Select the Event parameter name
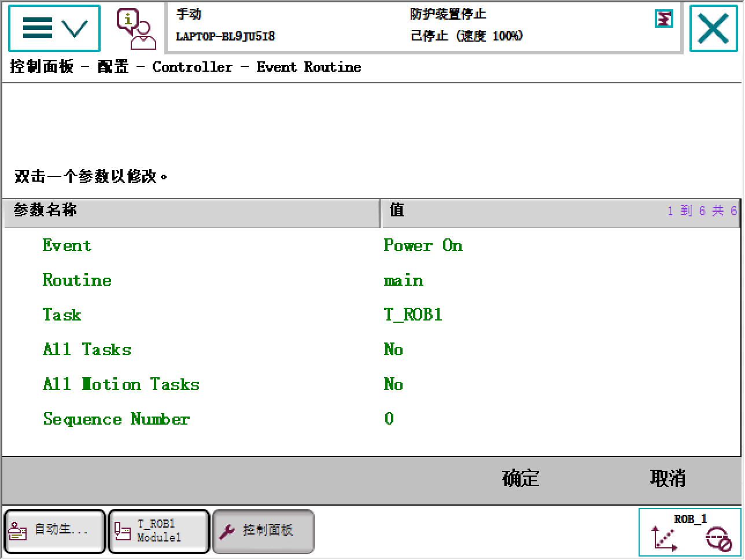745x560 pixels. click(67, 245)
